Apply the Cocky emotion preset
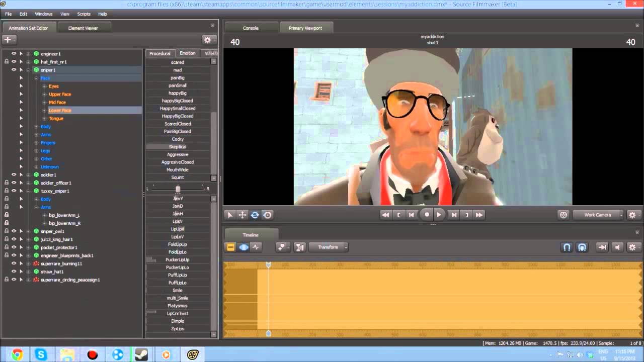 pos(178,139)
